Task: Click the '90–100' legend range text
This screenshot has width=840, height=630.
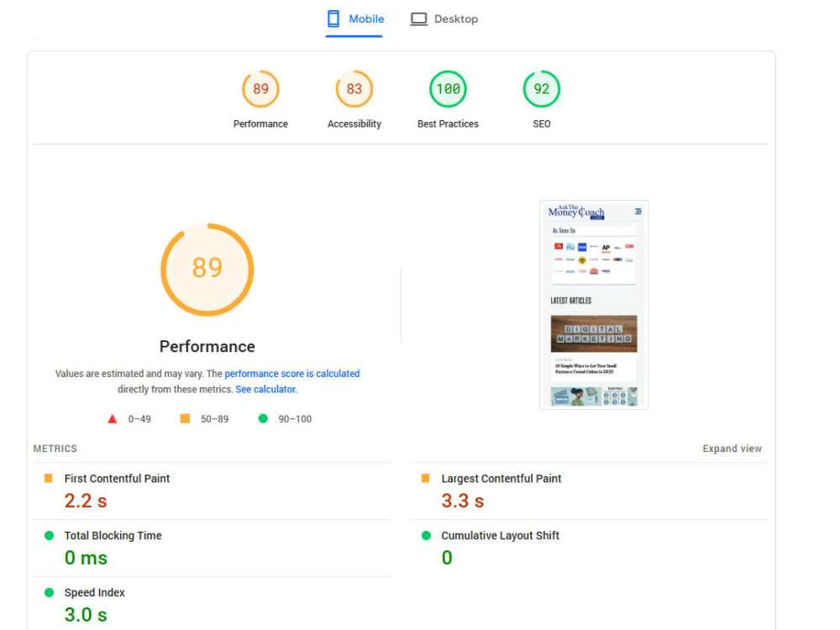Action: (x=295, y=419)
